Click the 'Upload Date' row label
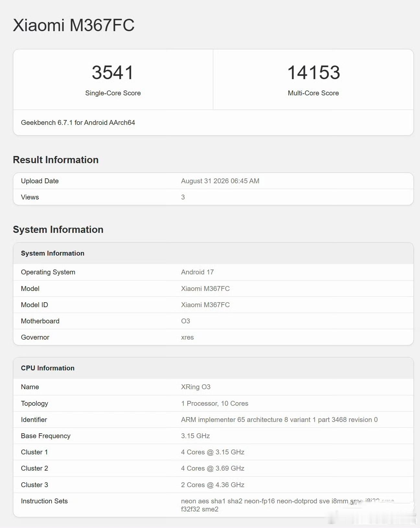 pyautogui.click(x=40, y=181)
